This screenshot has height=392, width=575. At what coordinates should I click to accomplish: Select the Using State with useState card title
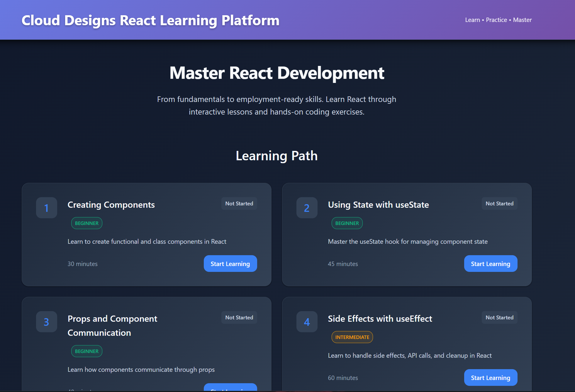tap(378, 205)
